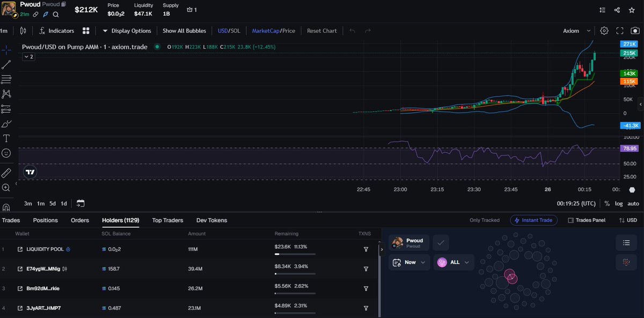This screenshot has width=644, height=318.
Task: Expand the bubble map panel side arrow
Action: point(382,249)
